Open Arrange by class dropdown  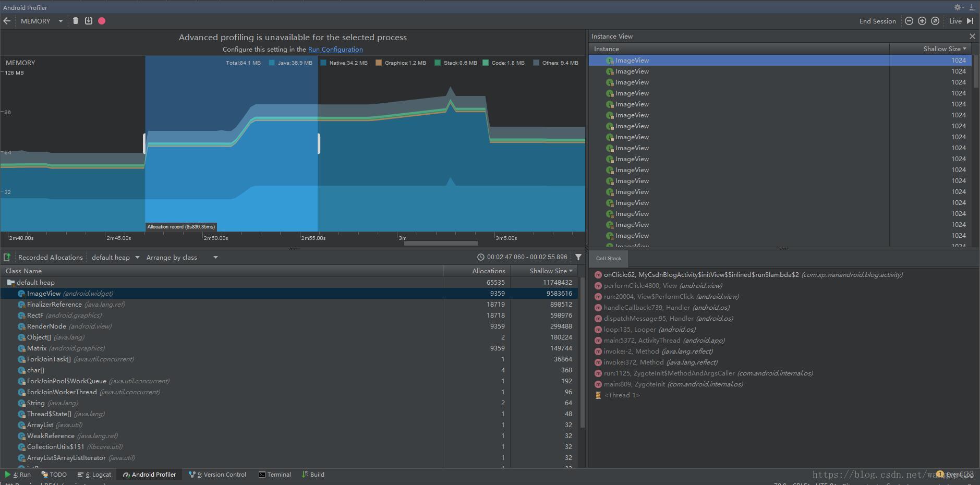point(182,257)
